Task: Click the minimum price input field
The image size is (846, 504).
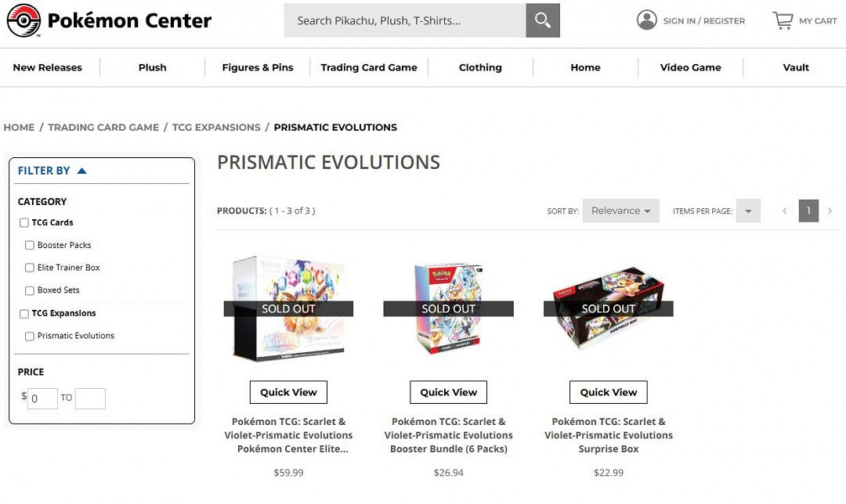Action: [x=42, y=398]
